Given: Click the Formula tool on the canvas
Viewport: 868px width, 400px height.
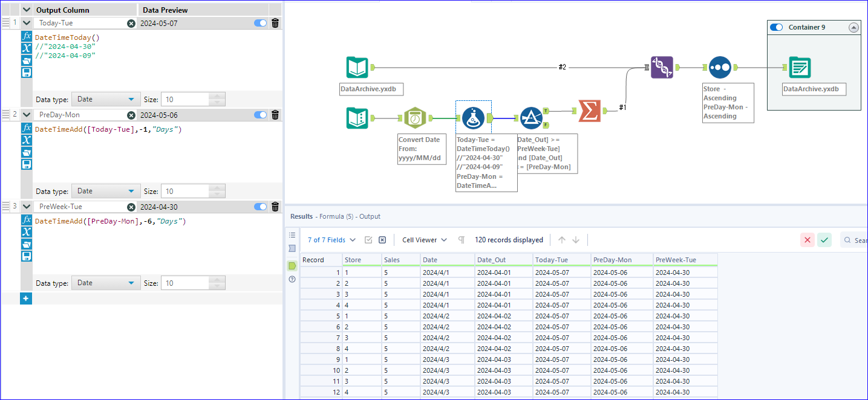Looking at the screenshot, I should pyautogui.click(x=472, y=118).
